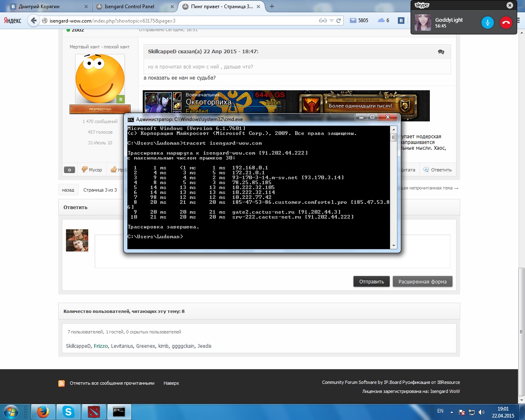Open the cloud disk icon
Image resolution: width=525 pixels, height=420 pixels.
381,20
